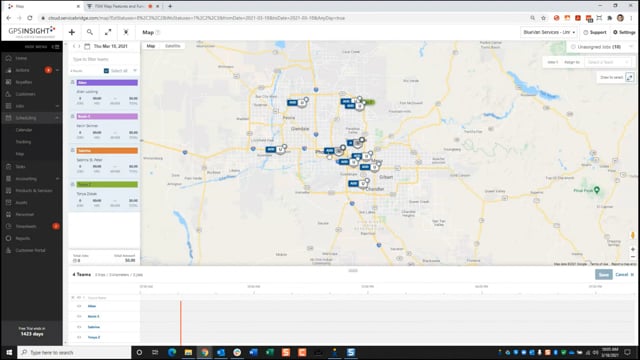Toggle the Unassigned Jobs checkbox
The image size is (640, 360).
point(573,47)
